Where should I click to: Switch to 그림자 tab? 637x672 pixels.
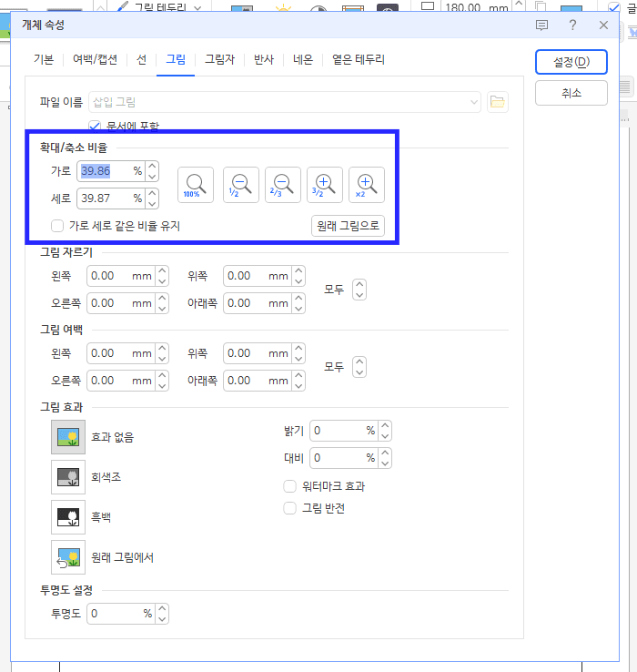219,59
